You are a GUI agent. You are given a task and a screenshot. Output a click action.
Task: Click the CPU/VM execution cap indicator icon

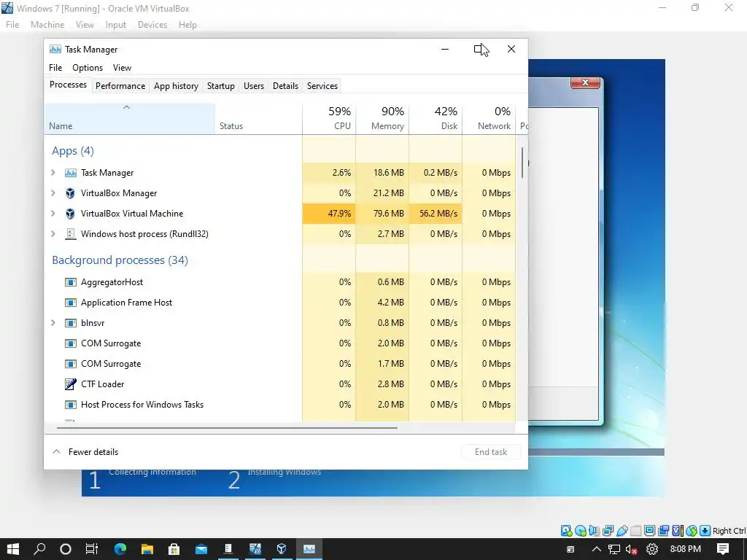point(677,531)
